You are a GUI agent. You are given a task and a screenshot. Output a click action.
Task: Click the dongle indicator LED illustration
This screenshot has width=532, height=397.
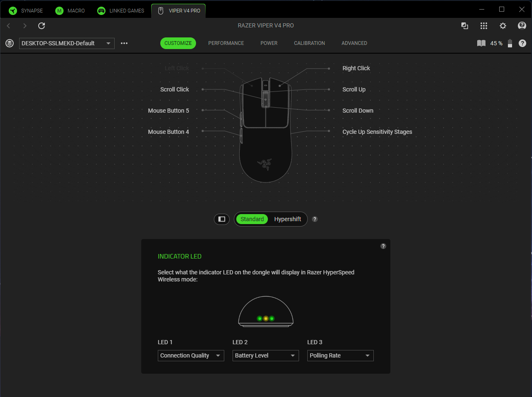click(x=266, y=311)
